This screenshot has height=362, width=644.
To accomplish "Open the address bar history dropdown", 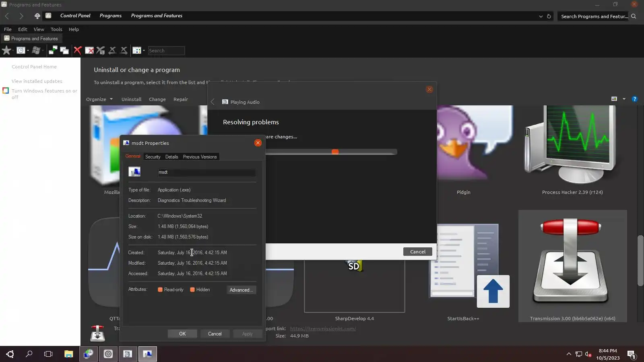I will 541,16.
